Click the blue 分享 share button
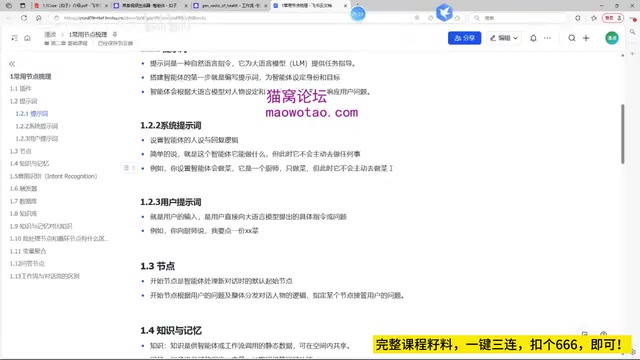 464,38
